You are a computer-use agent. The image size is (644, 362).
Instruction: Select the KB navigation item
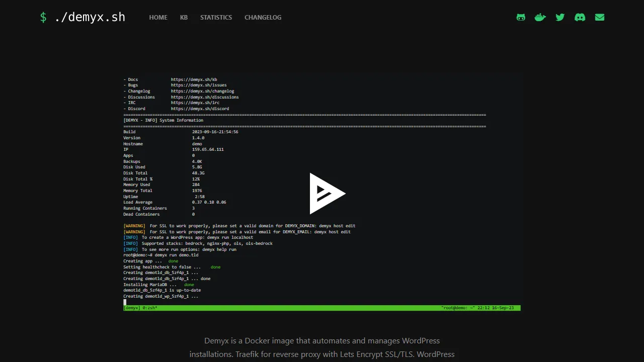pyautogui.click(x=184, y=17)
